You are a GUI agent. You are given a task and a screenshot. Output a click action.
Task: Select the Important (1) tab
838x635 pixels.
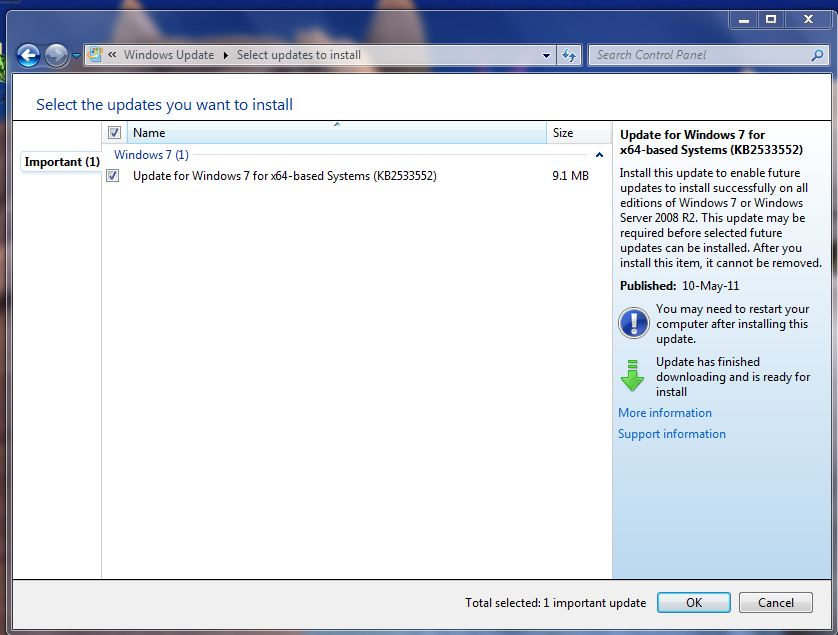[x=60, y=162]
